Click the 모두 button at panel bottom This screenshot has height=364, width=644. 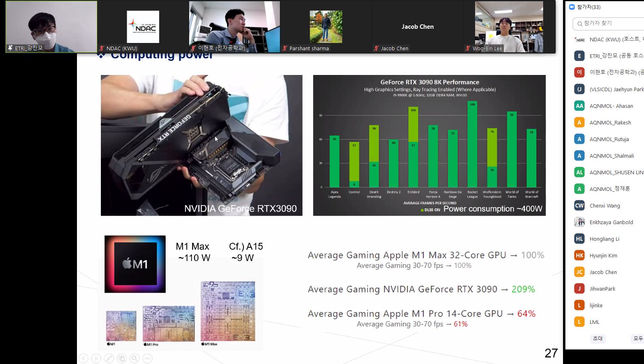tap(638, 338)
